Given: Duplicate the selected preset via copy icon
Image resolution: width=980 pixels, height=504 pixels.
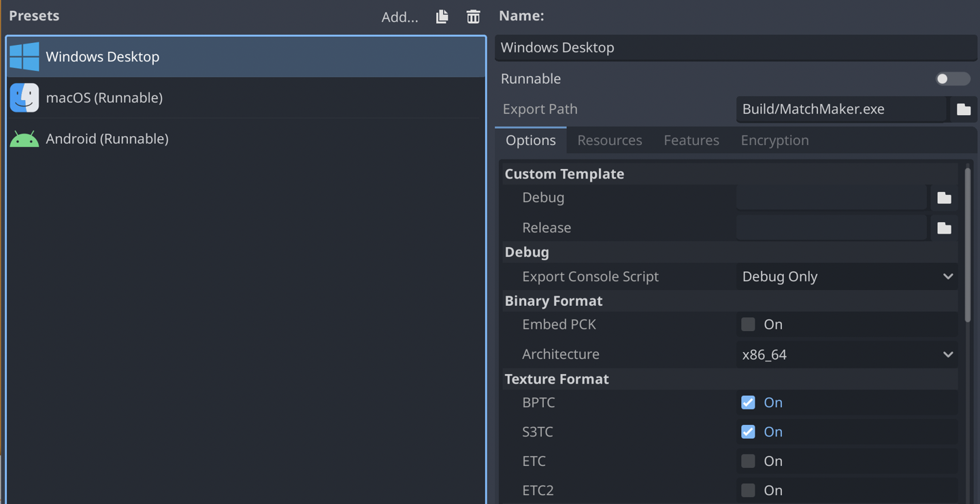Looking at the screenshot, I should pyautogui.click(x=442, y=16).
